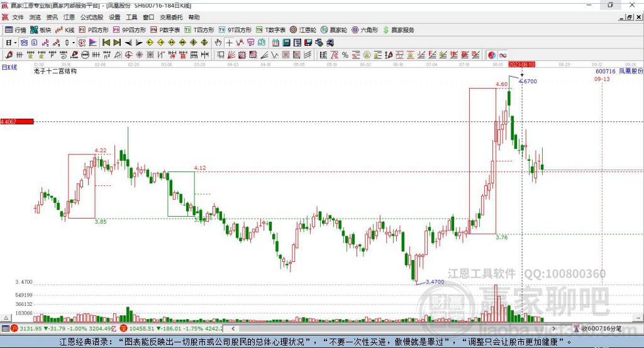644x348 pixels.
Task: Activate the crosshair cursor tool
Action: 230,43
